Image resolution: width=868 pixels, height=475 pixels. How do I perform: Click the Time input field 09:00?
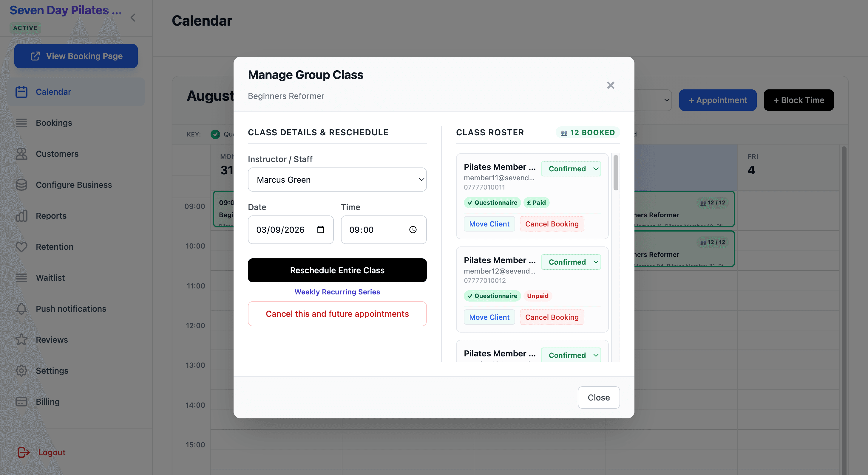coord(384,229)
